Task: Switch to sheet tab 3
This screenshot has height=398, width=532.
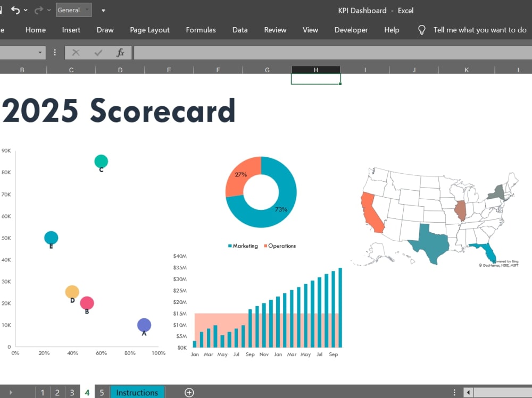Action: 72,392
